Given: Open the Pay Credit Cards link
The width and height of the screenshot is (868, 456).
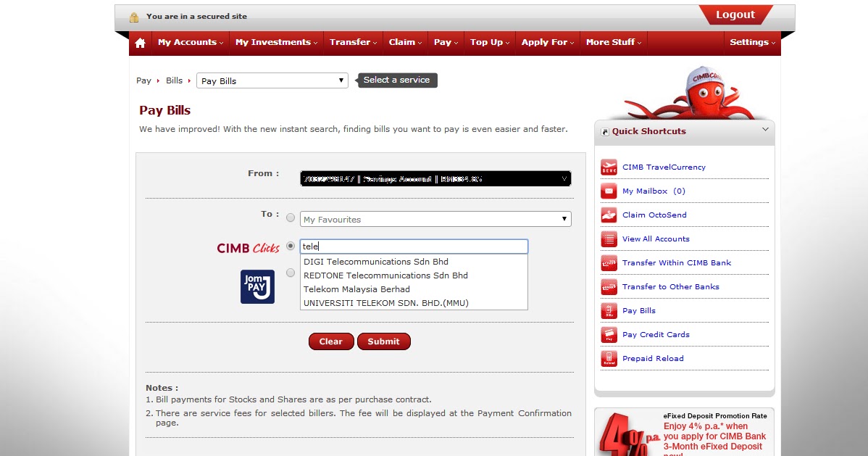Looking at the screenshot, I should click(x=656, y=335).
